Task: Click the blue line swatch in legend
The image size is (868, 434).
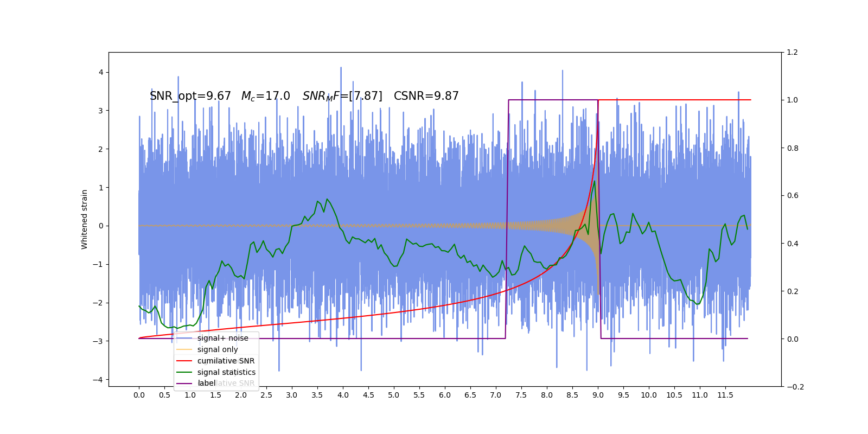Action: click(x=184, y=338)
